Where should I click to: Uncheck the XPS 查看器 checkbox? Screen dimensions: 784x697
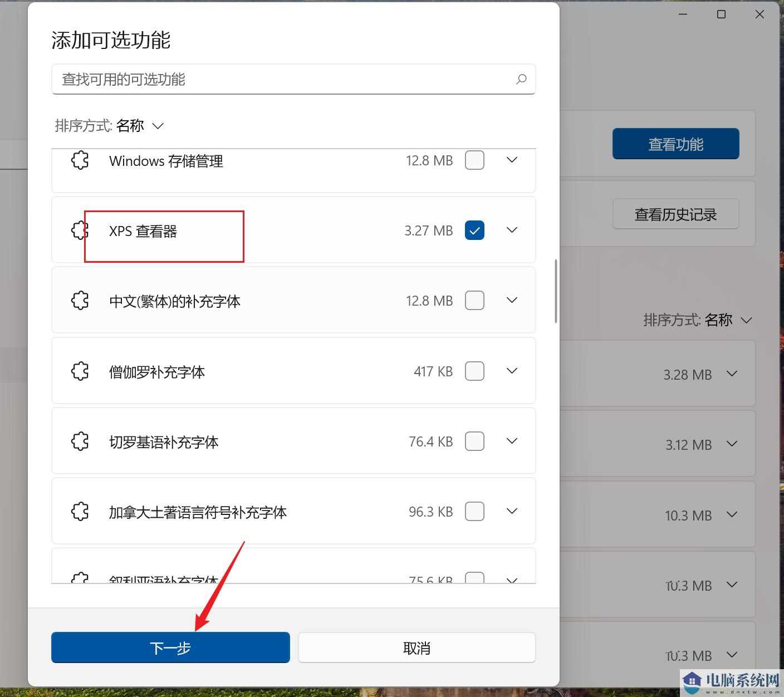[x=474, y=230]
